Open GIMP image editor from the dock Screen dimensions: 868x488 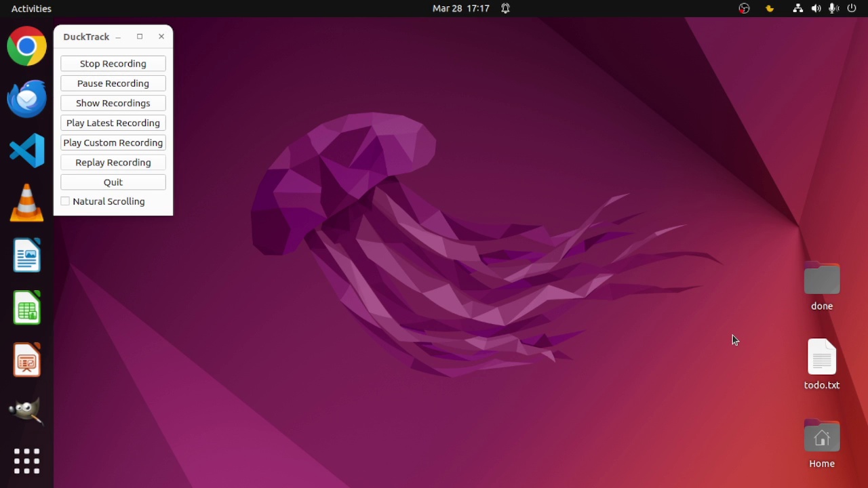[27, 411]
